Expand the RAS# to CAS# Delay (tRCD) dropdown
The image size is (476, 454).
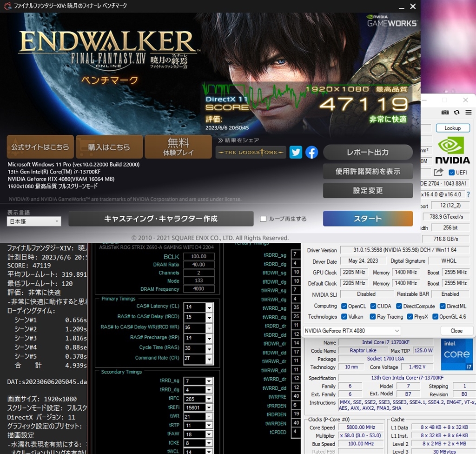(209, 317)
